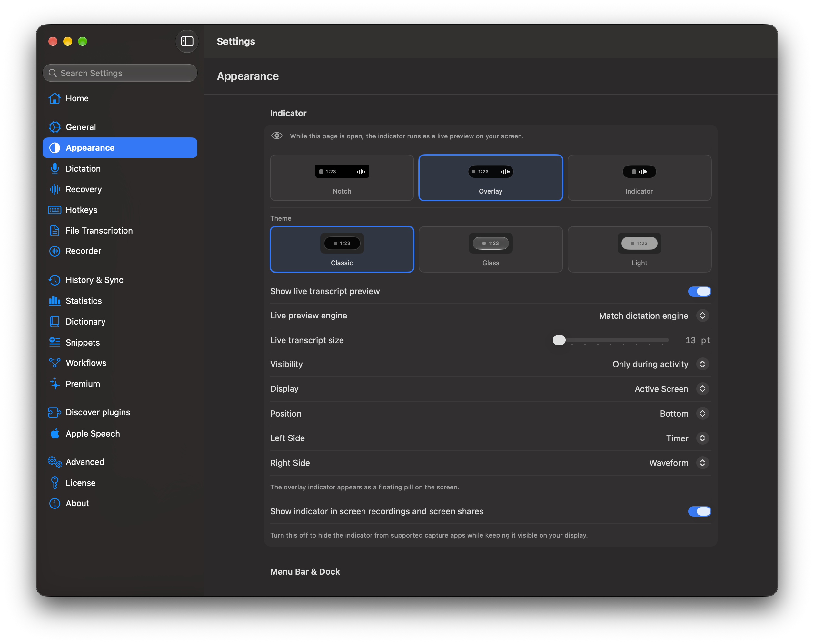This screenshot has height=644, width=814.
Task: Click the Workflows nodes icon
Action: point(55,363)
